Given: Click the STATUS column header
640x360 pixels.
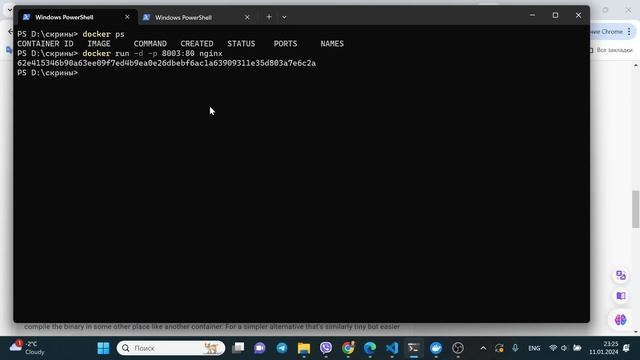Looking at the screenshot, I should click(241, 44).
